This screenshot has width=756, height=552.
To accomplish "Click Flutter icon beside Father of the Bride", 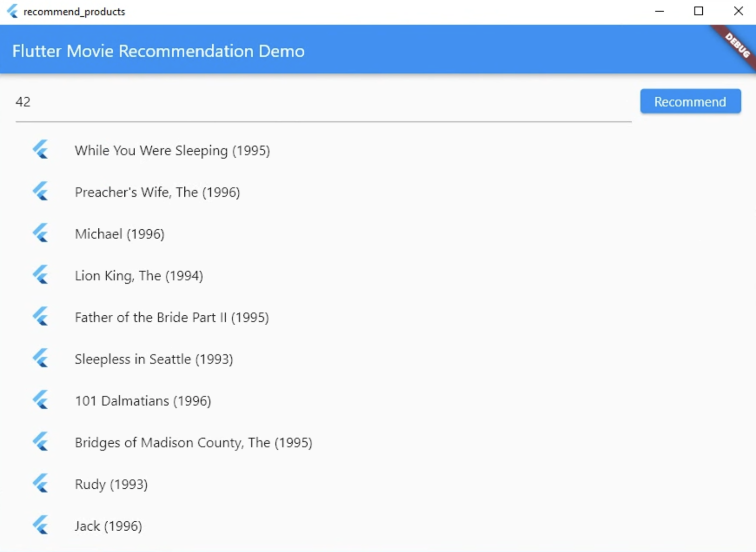I will point(41,317).
